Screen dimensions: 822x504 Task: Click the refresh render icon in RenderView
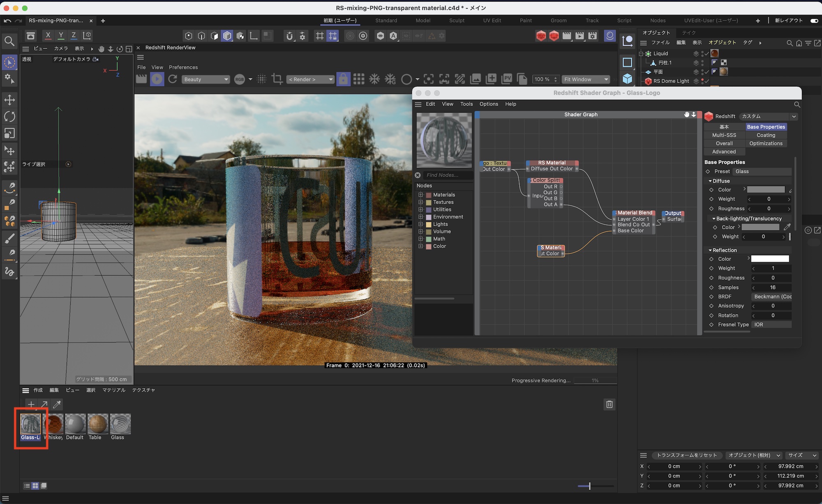tap(173, 79)
